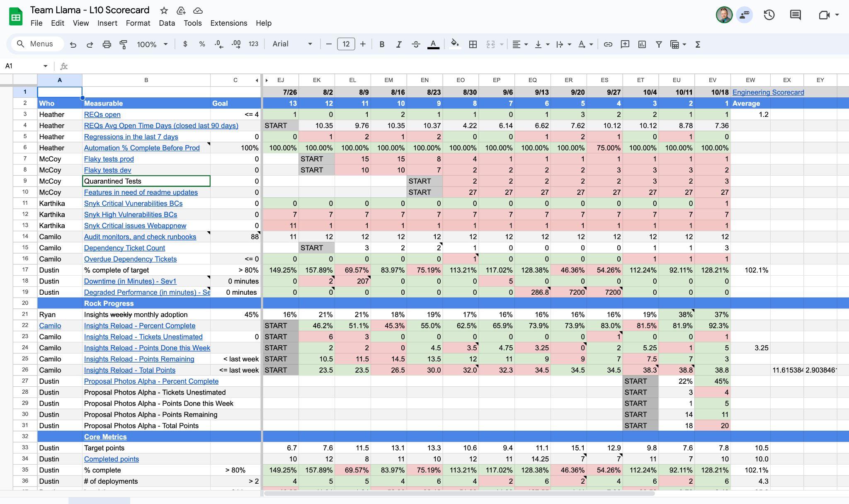Image resolution: width=849 pixels, height=504 pixels.
Task: Open the Arial font dropdown
Action: (x=292, y=44)
